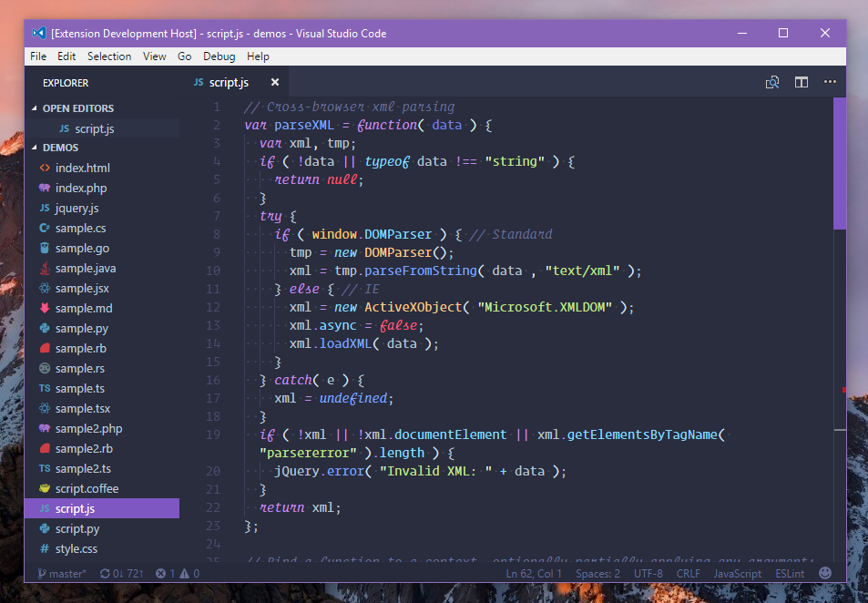Click the Java icon beside sample.java
868x603 pixels.
[x=45, y=268]
